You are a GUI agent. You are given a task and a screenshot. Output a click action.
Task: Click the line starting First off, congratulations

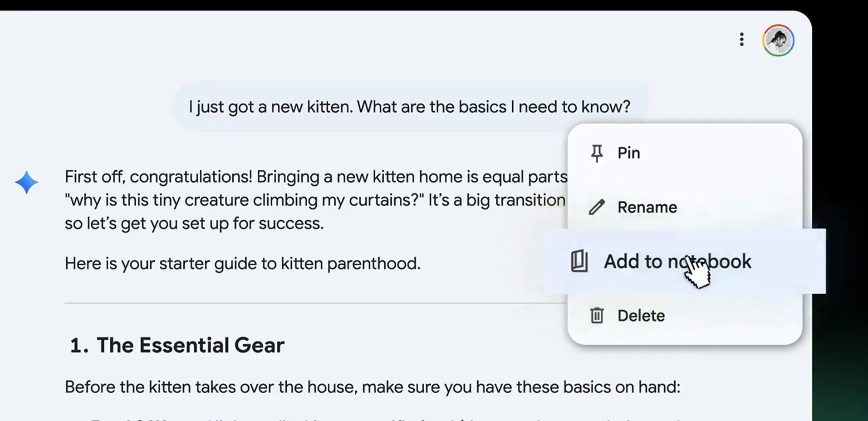316,177
